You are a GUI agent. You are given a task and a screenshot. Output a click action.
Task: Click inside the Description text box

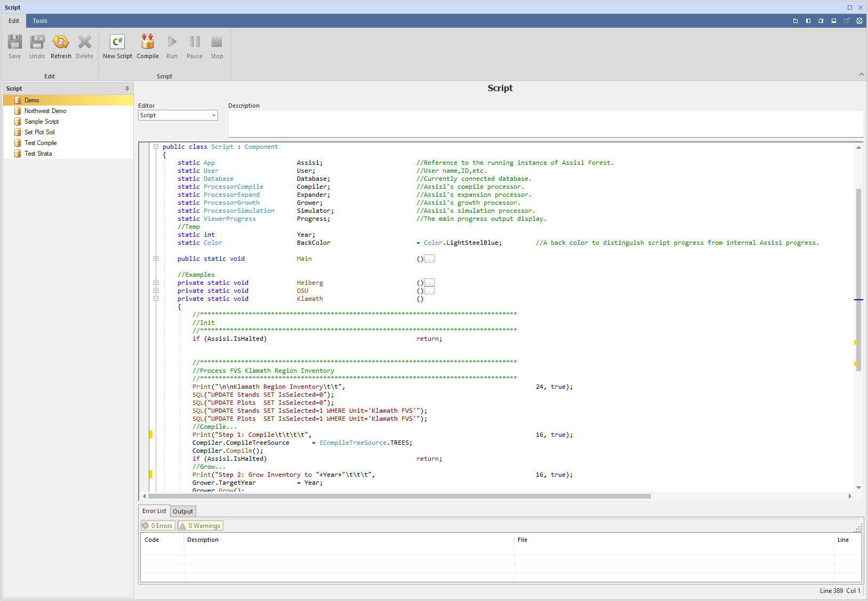click(x=545, y=124)
